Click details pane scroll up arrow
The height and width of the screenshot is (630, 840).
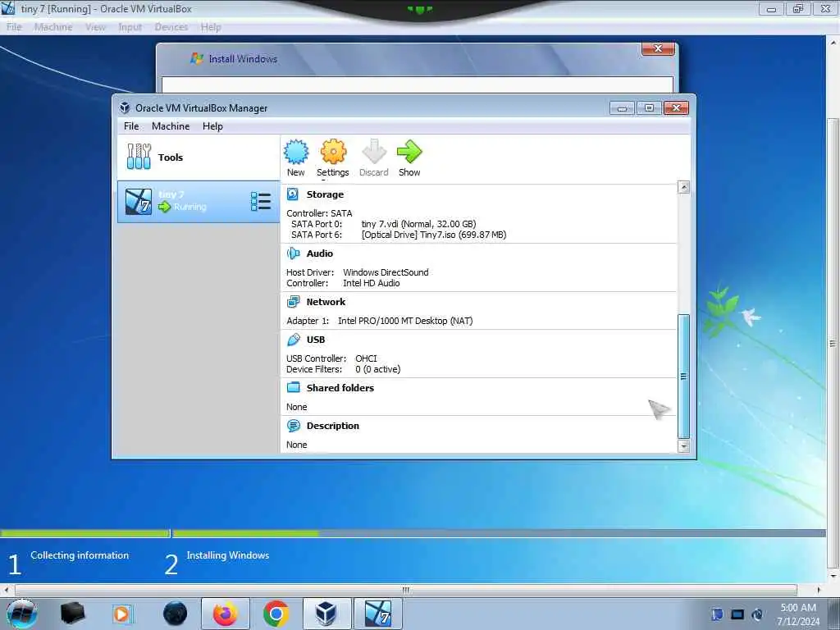[683, 187]
